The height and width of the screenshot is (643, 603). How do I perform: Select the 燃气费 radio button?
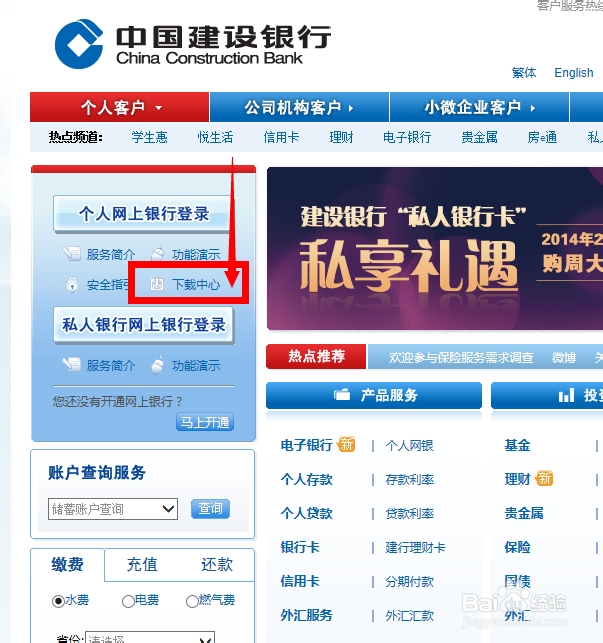[192, 601]
